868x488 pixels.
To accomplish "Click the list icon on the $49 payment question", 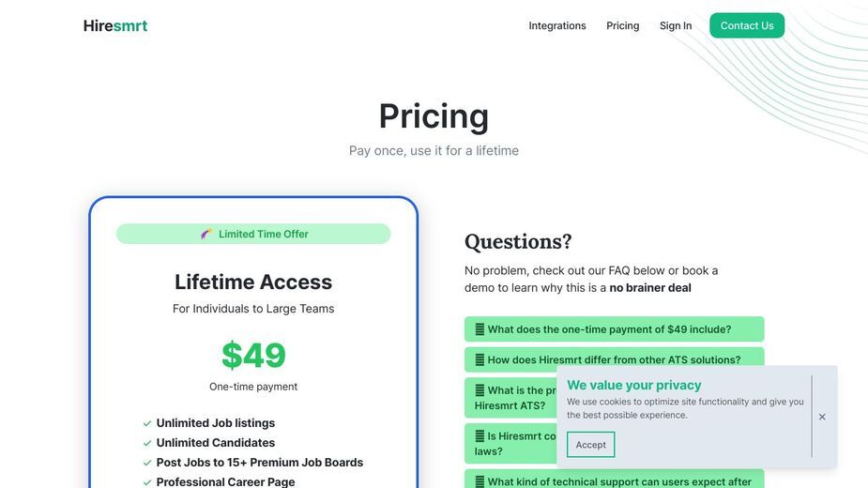I will [480, 329].
